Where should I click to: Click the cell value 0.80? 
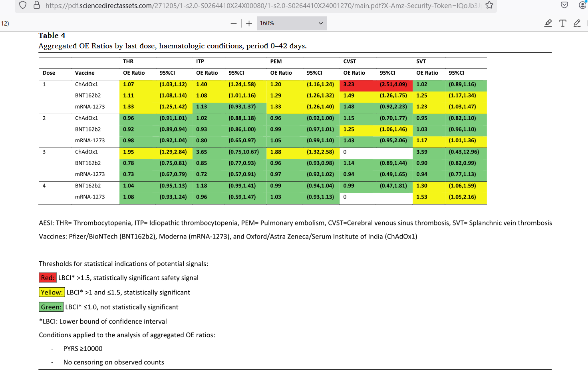tap(202, 140)
